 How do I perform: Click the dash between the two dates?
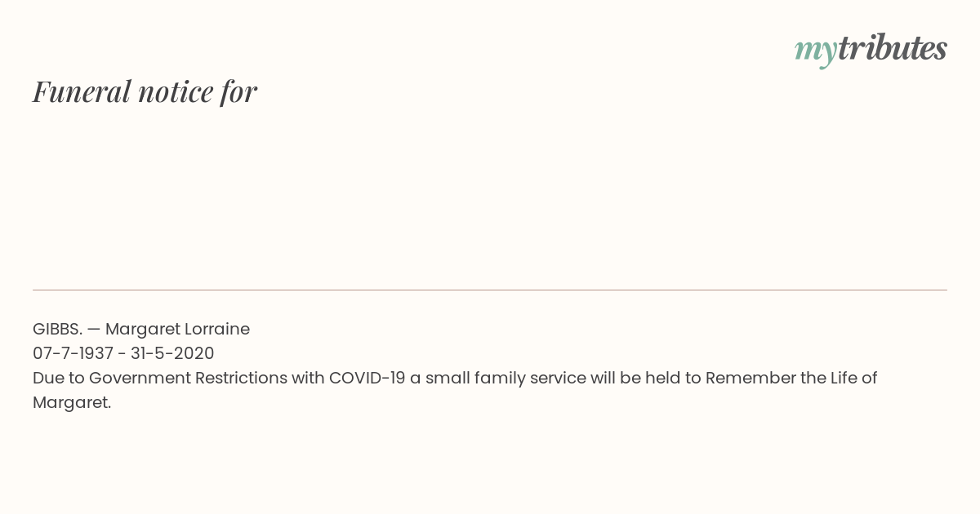tap(122, 353)
